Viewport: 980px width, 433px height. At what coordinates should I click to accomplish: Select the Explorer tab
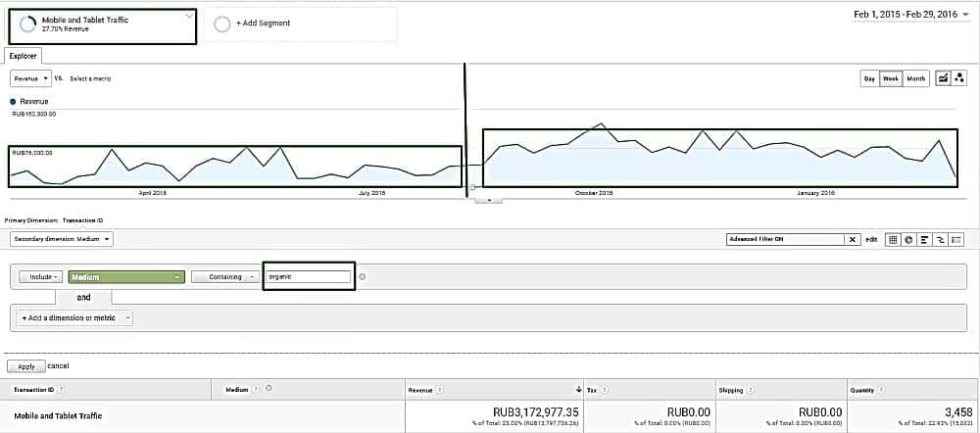pyautogui.click(x=24, y=56)
